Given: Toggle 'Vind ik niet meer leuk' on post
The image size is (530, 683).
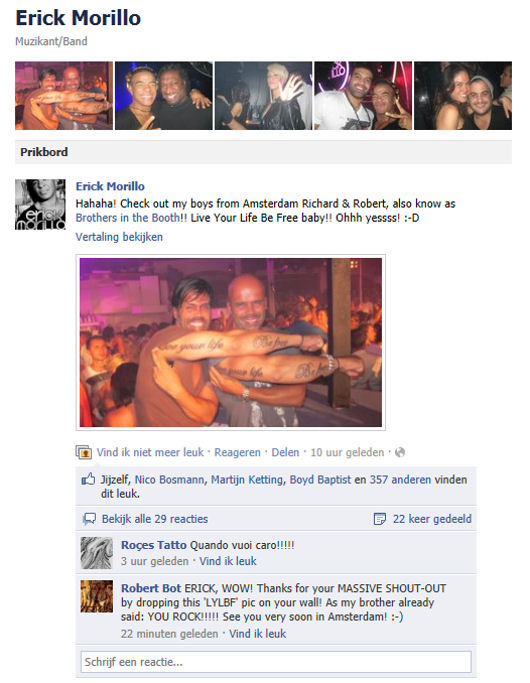Looking at the screenshot, I should [150, 453].
